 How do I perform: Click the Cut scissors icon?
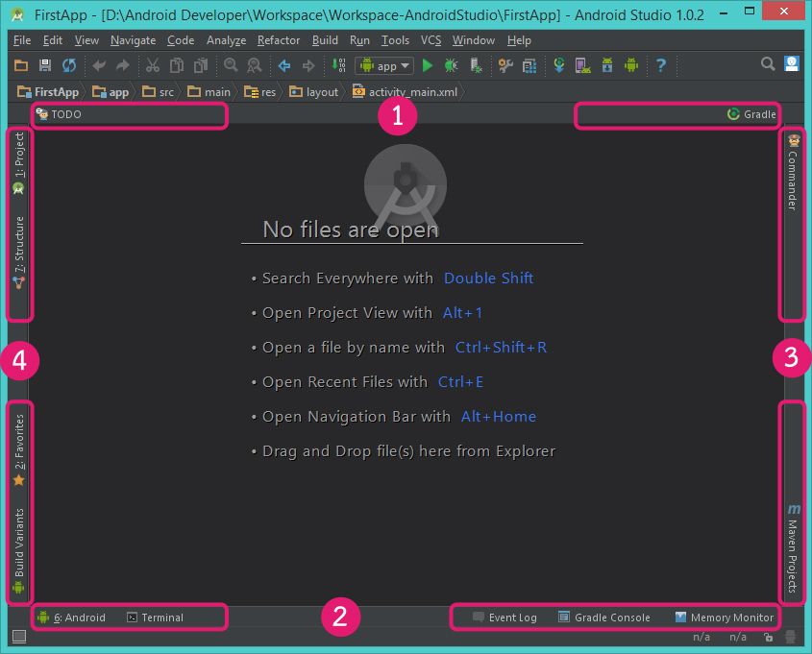click(x=152, y=65)
